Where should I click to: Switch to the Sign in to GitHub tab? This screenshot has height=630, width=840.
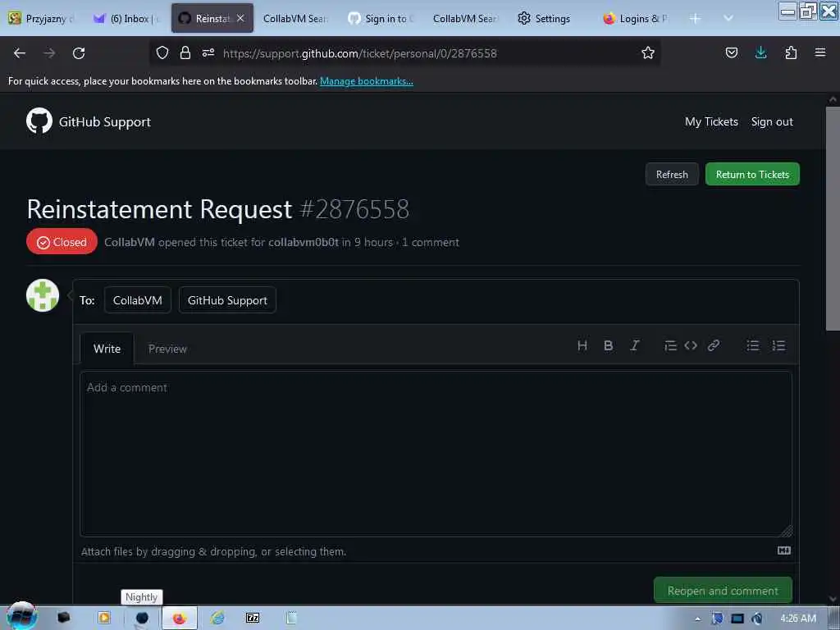(x=381, y=18)
